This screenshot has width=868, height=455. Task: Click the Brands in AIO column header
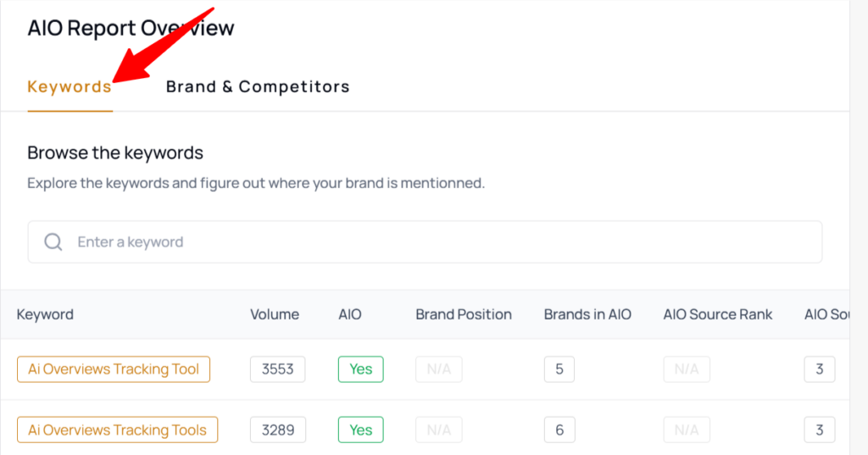587,314
